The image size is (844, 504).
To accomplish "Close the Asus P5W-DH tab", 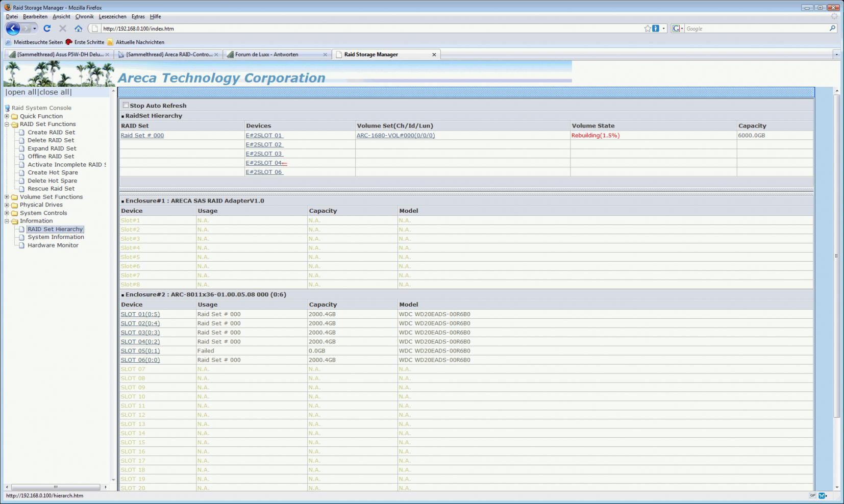I will point(107,55).
